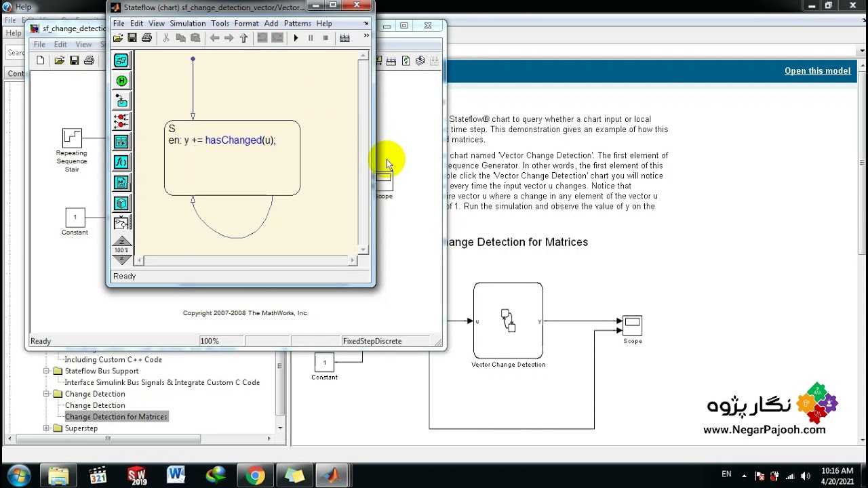
Task: Open Stateflow Tools menu
Action: click(220, 23)
